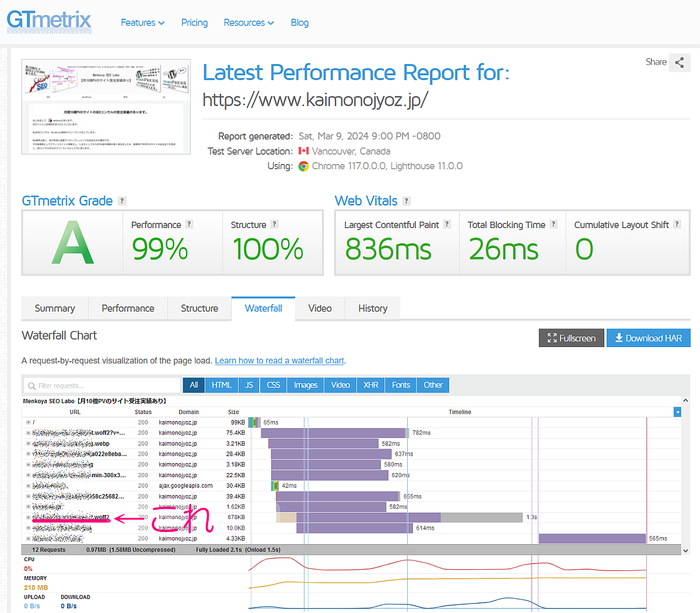
Task: Click the GTmetrix logo
Action: pos(49,21)
